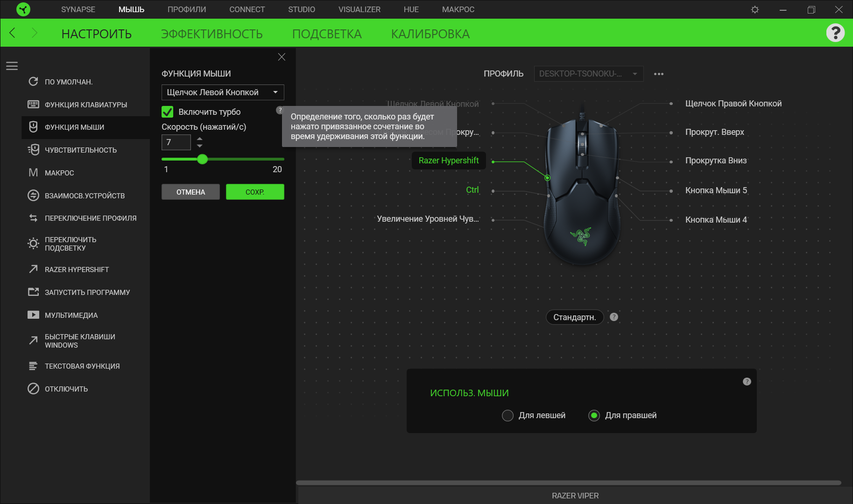Open the settings gear icon
This screenshot has width=853, height=504.
pos(755,9)
